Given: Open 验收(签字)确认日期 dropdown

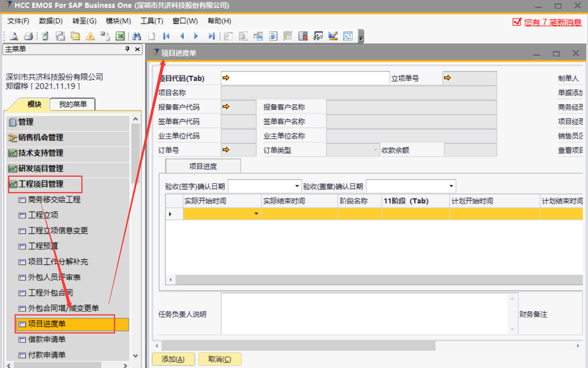Looking at the screenshot, I should tap(296, 186).
